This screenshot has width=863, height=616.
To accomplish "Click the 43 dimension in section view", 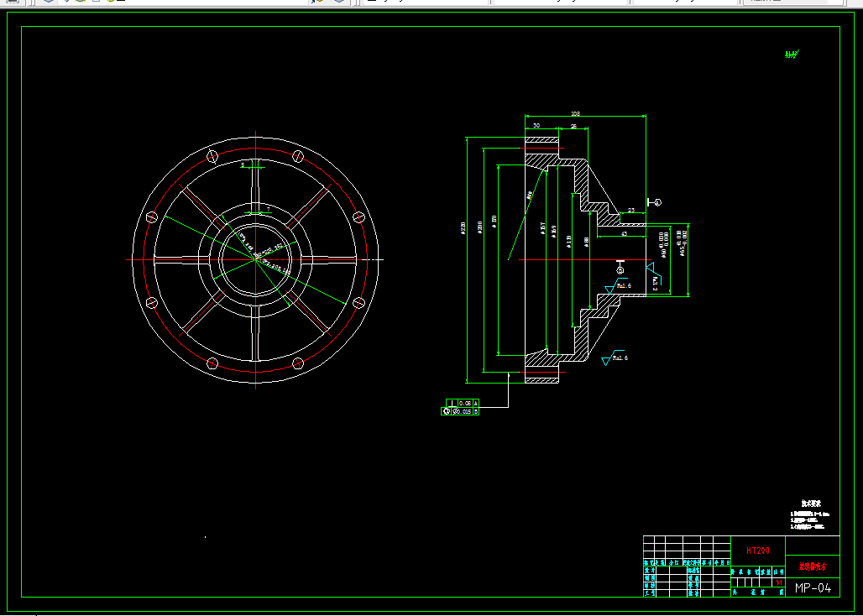I will pos(624,234).
